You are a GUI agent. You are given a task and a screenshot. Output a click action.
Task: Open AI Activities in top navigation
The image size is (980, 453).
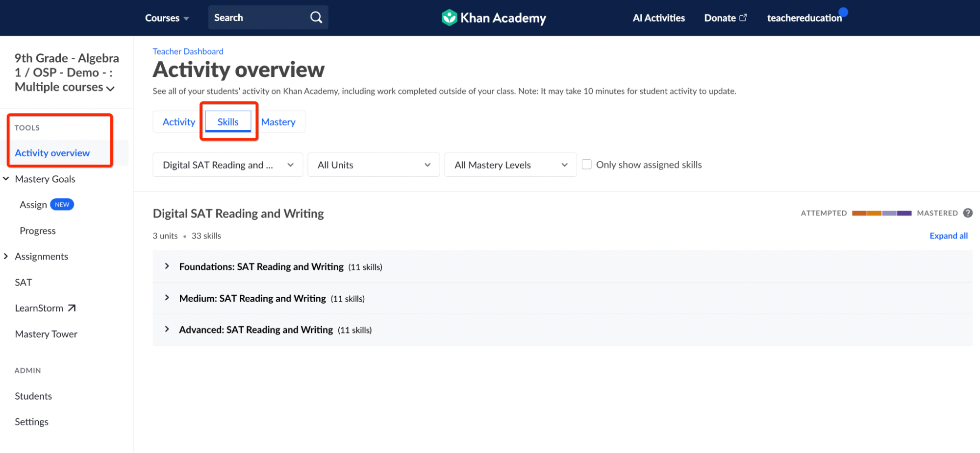click(658, 18)
